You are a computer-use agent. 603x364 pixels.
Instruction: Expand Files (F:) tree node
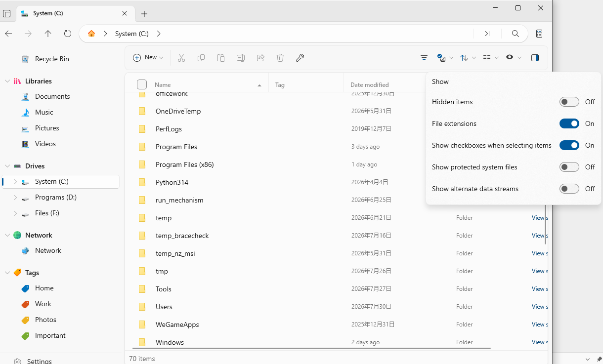point(15,213)
